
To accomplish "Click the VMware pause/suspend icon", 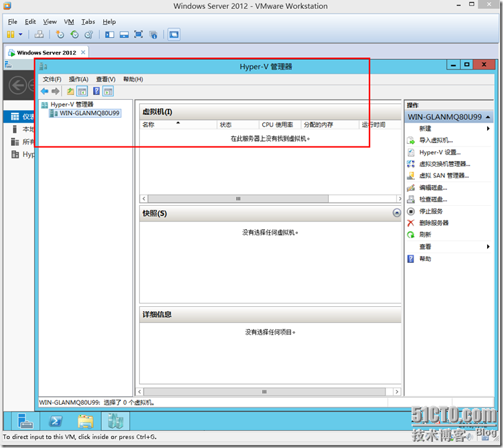I will [10, 34].
